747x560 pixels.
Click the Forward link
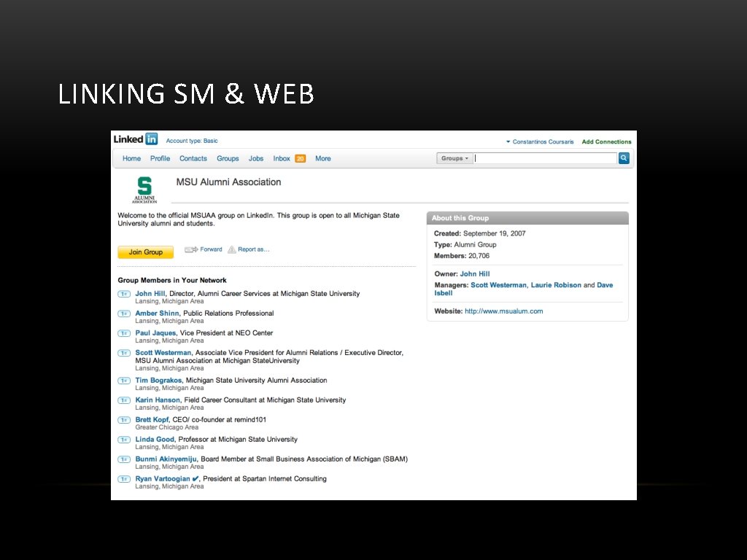211,249
